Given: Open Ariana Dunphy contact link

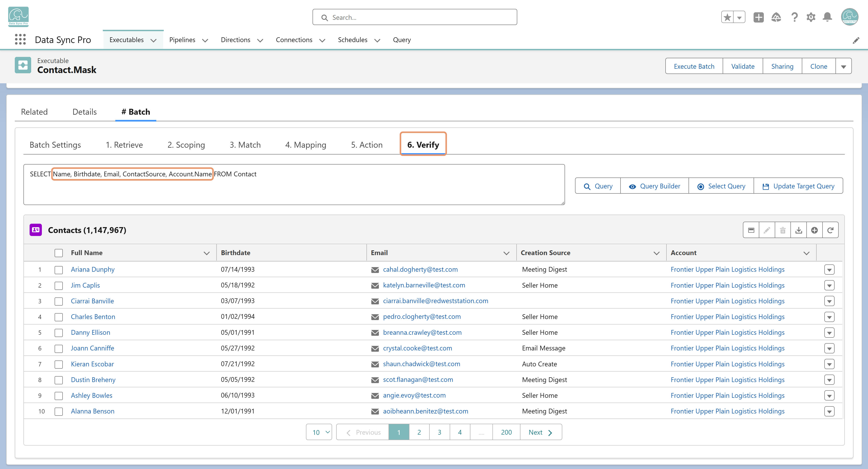Looking at the screenshot, I should pos(93,269).
